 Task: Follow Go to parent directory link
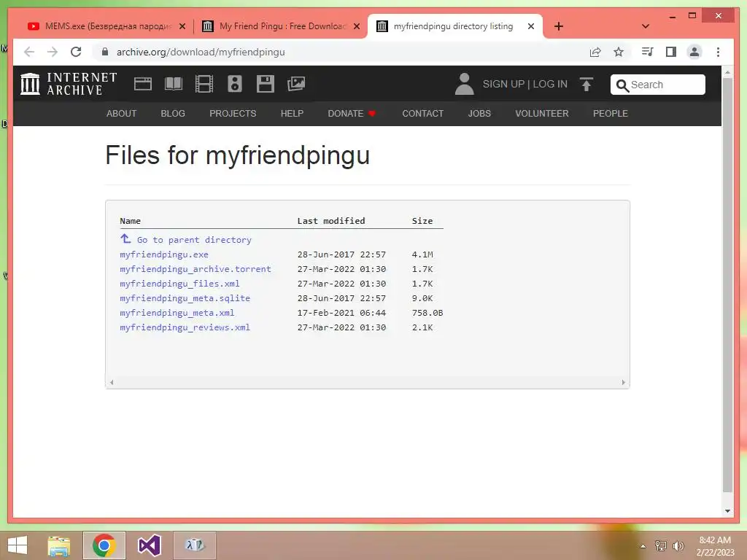pos(194,239)
